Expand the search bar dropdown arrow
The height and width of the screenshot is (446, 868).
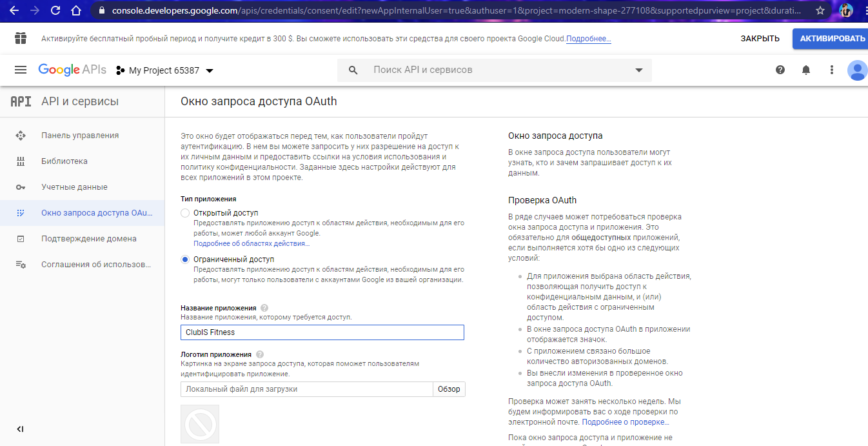(x=639, y=70)
